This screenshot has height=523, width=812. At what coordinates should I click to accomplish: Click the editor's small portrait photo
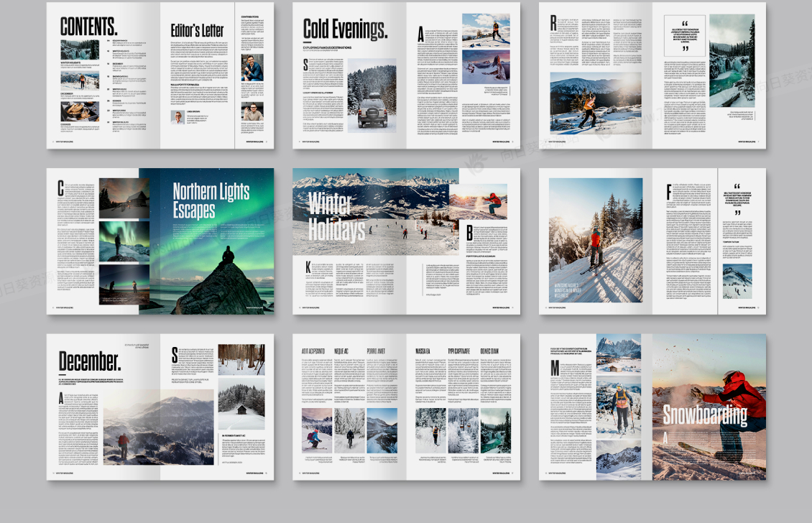click(177, 118)
